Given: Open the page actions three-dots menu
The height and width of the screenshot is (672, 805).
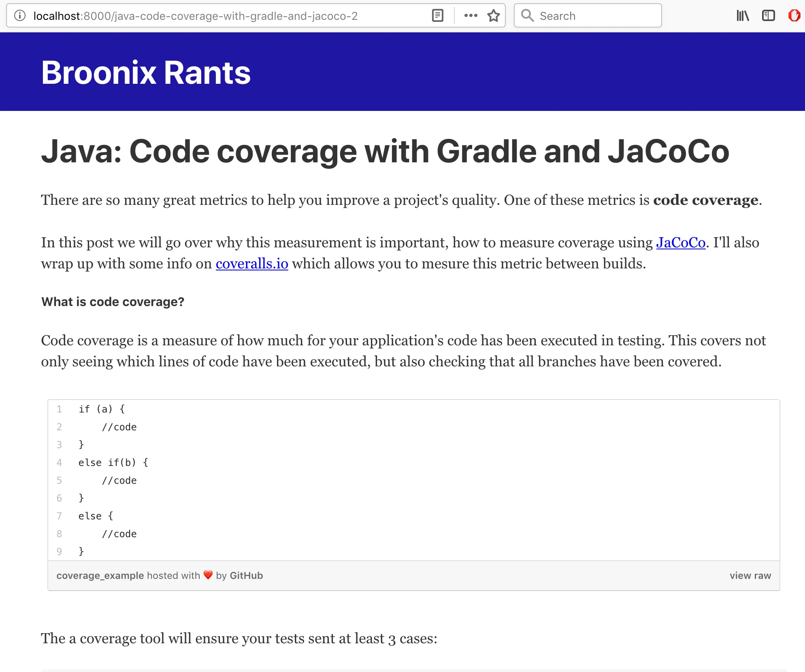Looking at the screenshot, I should point(471,16).
